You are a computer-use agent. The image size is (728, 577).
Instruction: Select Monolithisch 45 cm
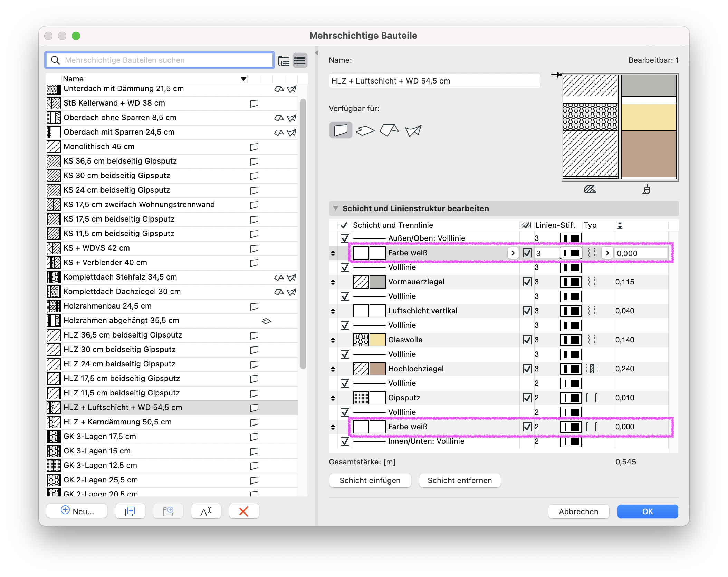[x=172, y=147]
